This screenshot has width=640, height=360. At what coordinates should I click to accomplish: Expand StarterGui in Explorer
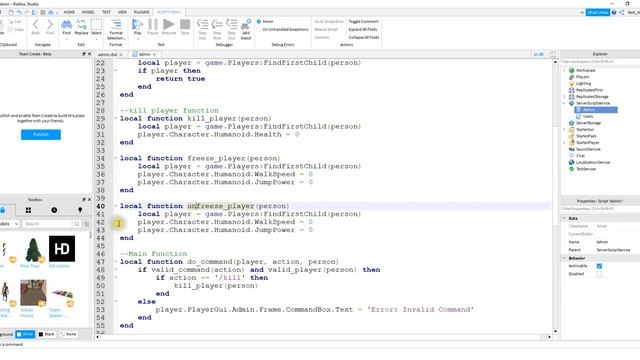[x=564, y=129]
